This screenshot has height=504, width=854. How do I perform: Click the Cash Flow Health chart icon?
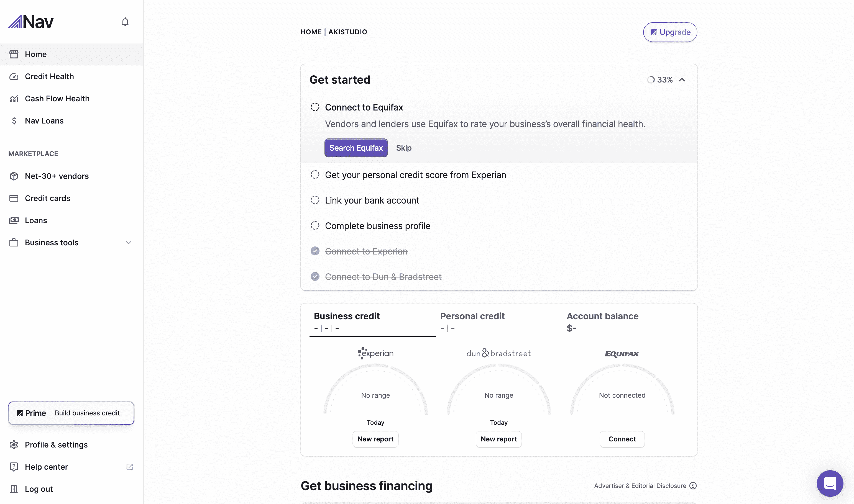pyautogui.click(x=14, y=99)
